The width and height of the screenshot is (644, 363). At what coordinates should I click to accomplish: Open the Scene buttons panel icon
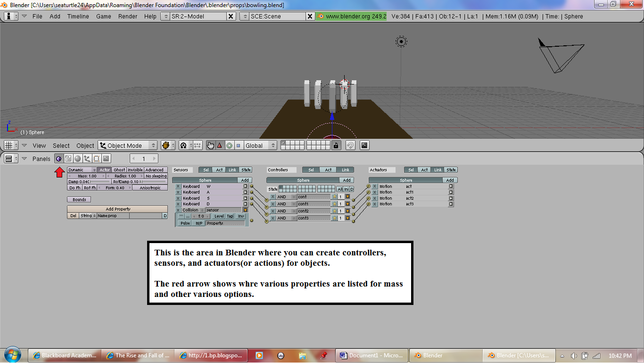pyautogui.click(x=106, y=158)
